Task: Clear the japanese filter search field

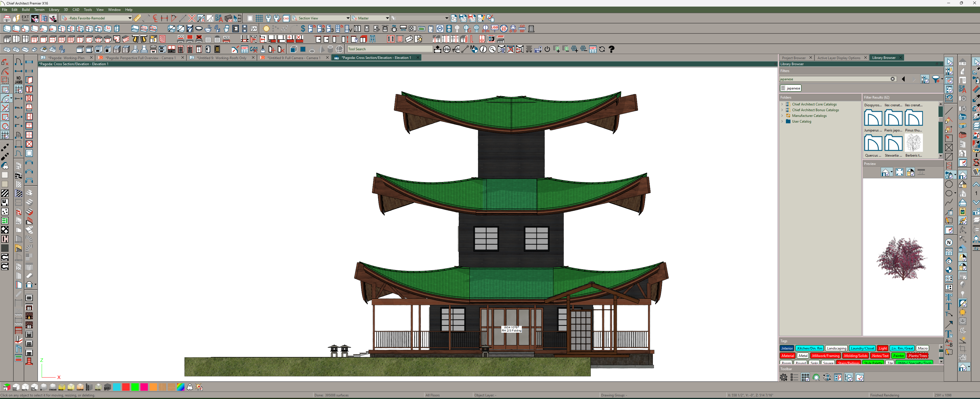Action: pyautogui.click(x=892, y=79)
